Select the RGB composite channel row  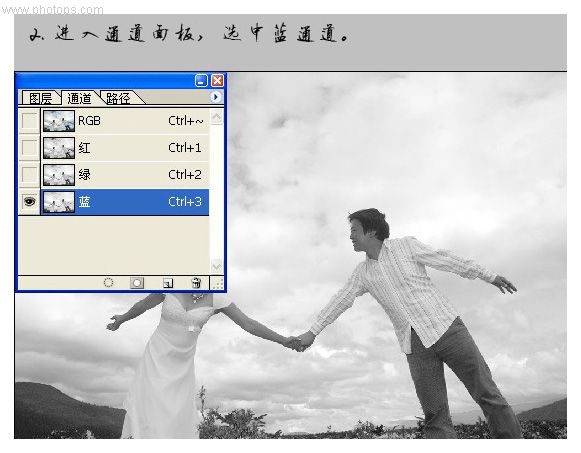(125, 121)
